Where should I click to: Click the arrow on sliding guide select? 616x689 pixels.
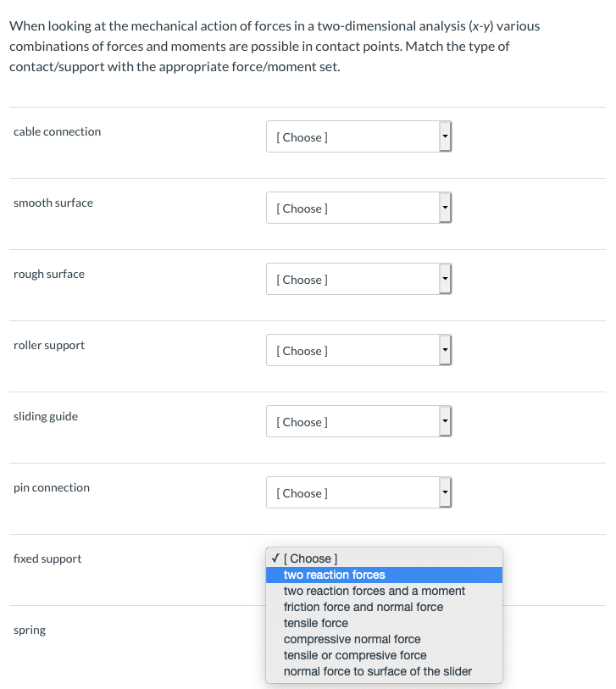[445, 421]
